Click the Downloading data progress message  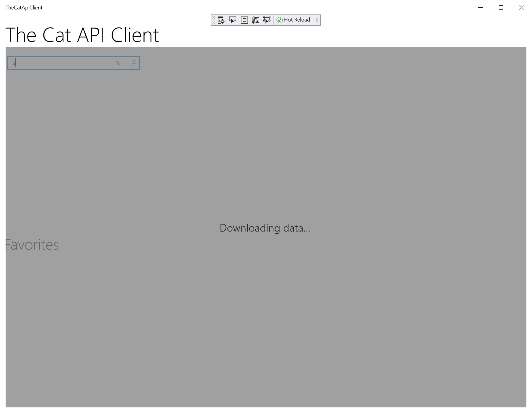coord(265,228)
